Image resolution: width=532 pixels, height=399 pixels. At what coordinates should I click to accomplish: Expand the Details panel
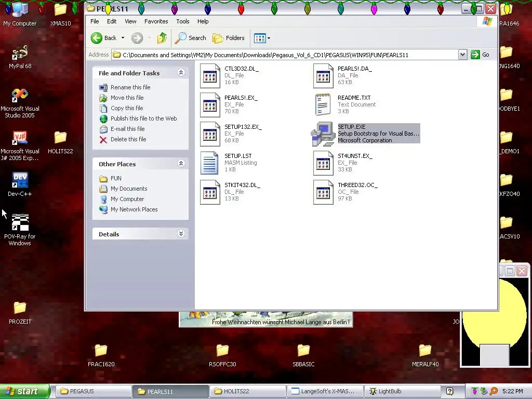point(181,233)
